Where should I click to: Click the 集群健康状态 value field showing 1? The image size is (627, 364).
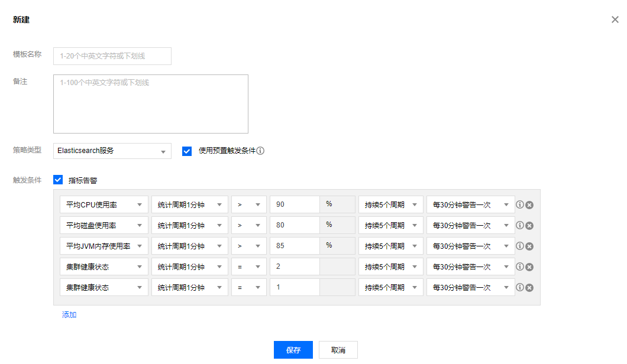click(295, 287)
